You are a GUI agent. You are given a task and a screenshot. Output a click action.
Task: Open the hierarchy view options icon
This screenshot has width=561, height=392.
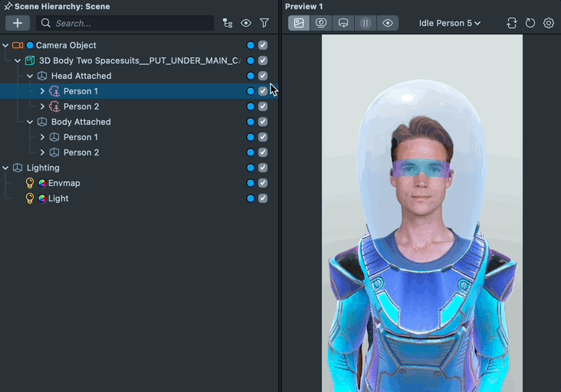click(x=228, y=23)
